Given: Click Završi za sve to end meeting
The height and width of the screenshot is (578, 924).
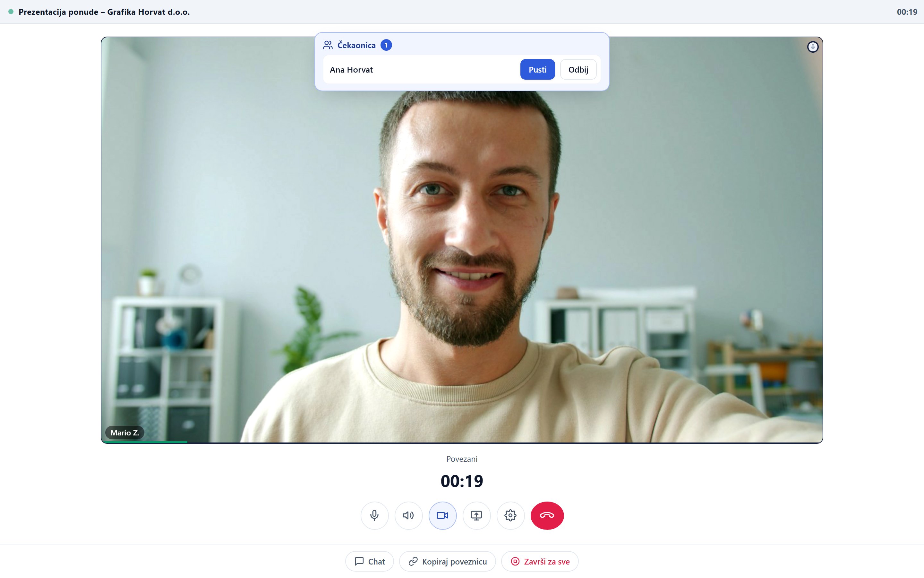Looking at the screenshot, I should pyautogui.click(x=540, y=561).
